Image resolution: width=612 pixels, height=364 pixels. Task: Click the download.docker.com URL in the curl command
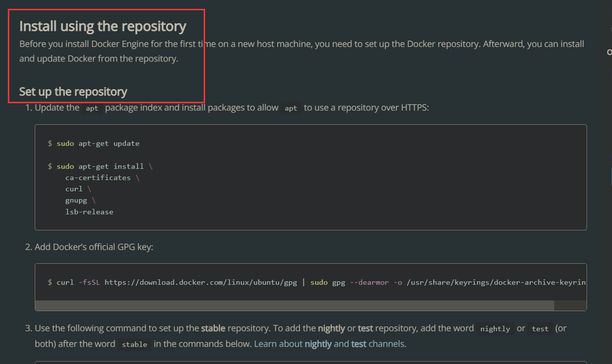[201, 282]
